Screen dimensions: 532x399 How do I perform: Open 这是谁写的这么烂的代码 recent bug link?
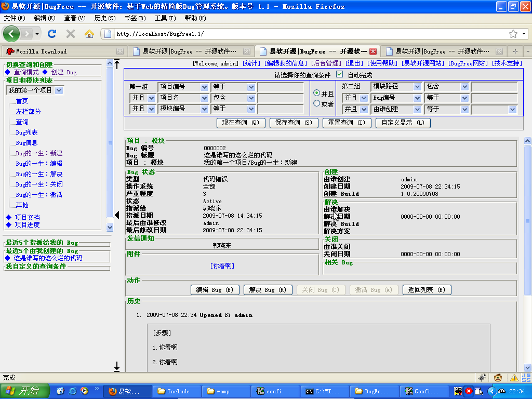coord(48,258)
